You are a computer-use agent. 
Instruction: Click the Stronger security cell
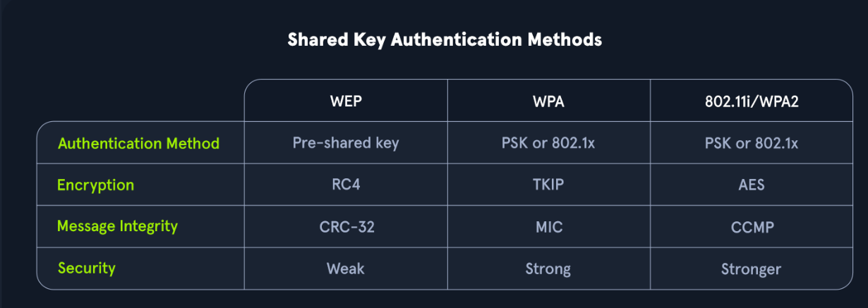pos(751,269)
